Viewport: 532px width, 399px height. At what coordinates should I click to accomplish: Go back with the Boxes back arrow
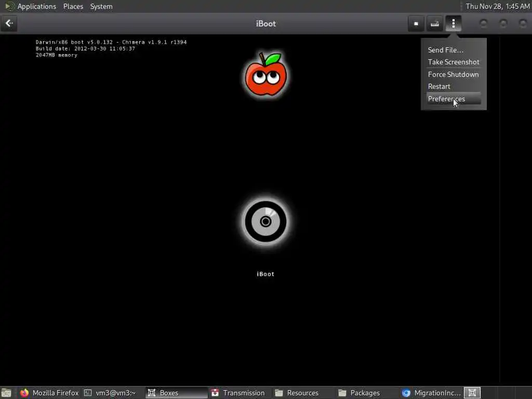(9, 23)
